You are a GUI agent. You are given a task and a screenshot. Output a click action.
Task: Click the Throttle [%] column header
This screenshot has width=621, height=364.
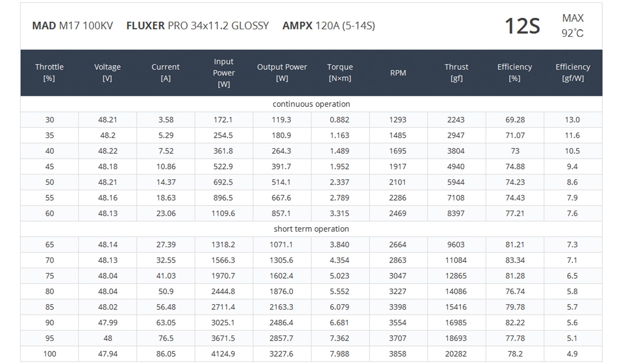point(49,72)
